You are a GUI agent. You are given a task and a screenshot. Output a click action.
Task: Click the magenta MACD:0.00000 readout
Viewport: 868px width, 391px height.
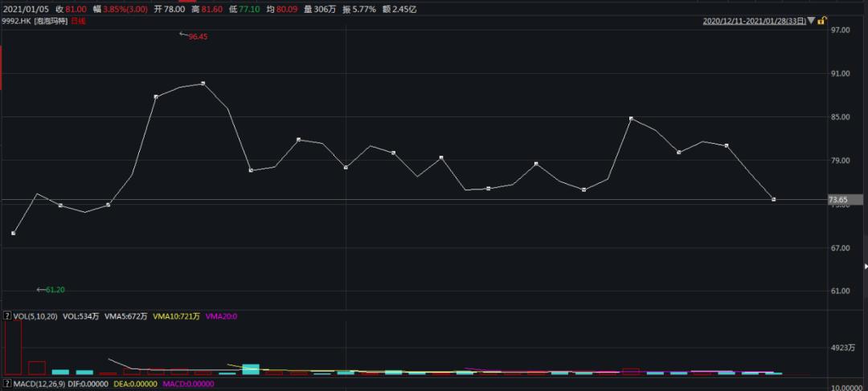coord(187,383)
